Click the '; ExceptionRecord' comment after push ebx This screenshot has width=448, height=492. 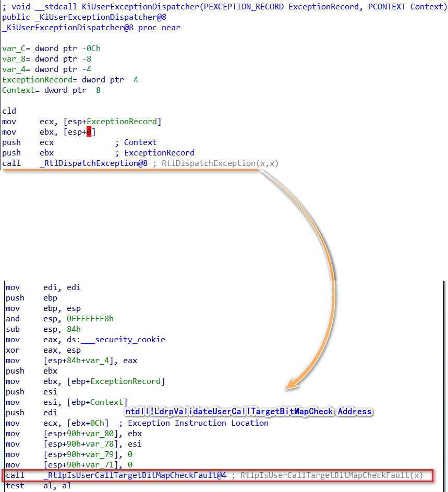[154, 153]
